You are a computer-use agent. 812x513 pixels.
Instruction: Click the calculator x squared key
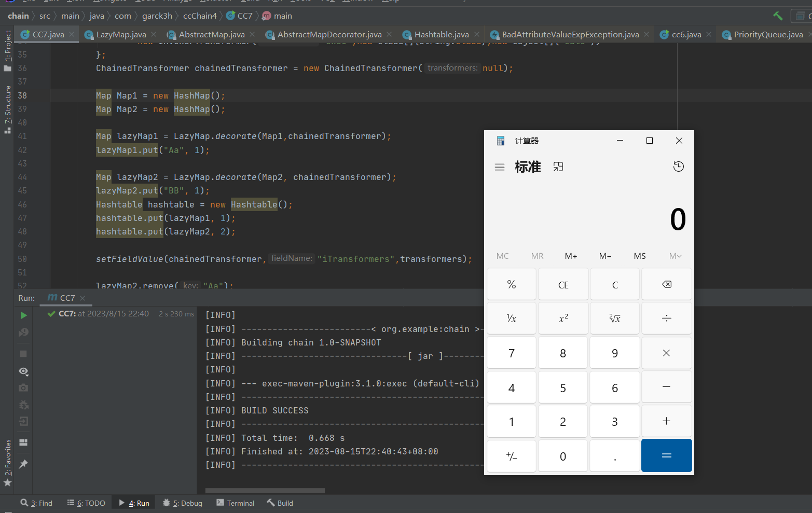click(563, 318)
